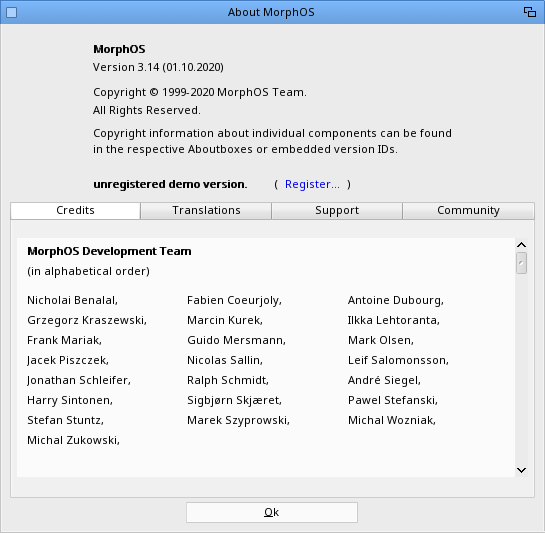545x533 pixels.
Task: Click the name André Siegel
Action: pyautogui.click(x=384, y=380)
